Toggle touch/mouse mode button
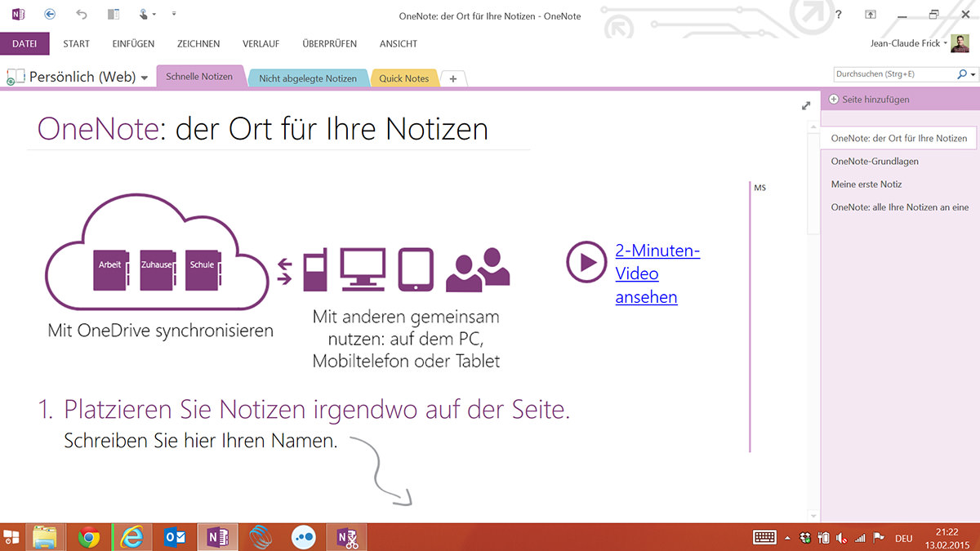This screenshot has width=980, height=551. click(145, 14)
